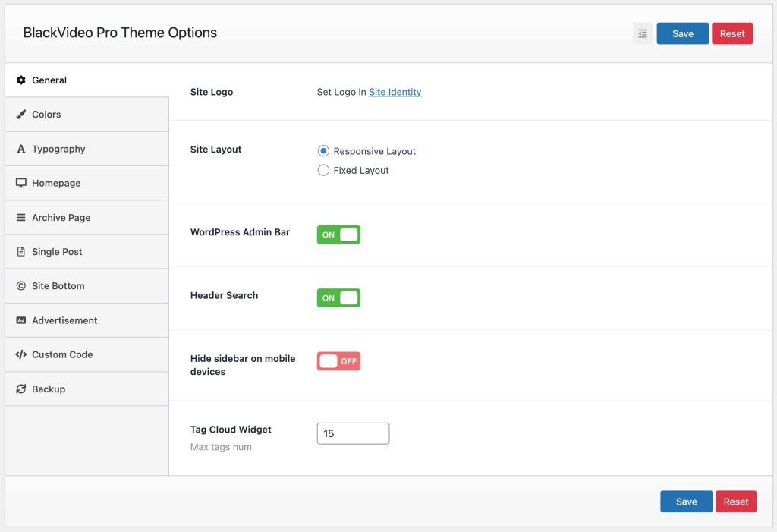Image resolution: width=777 pixels, height=532 pixels.
Task: Click the bottom Save button
Action: point(686,501)
